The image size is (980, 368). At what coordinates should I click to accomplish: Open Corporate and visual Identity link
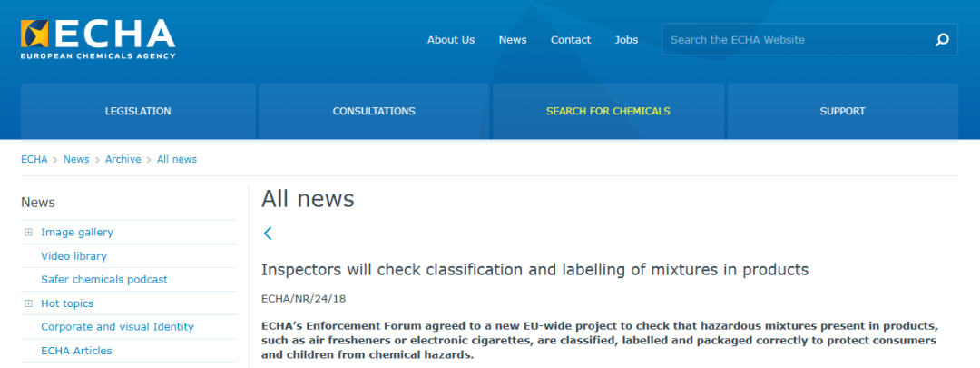tap(117, 327)
